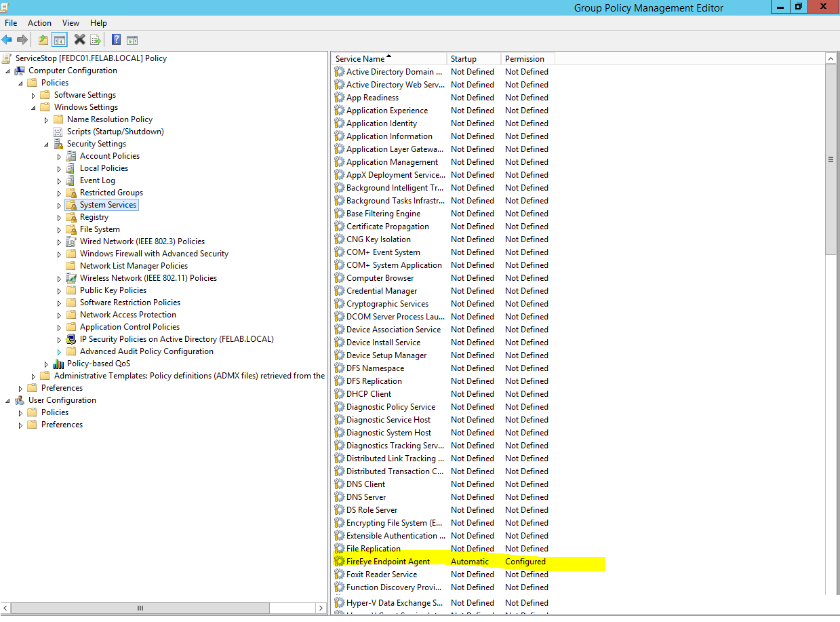
Task: Sort by the Startup column header
Action: click(473, 59)
